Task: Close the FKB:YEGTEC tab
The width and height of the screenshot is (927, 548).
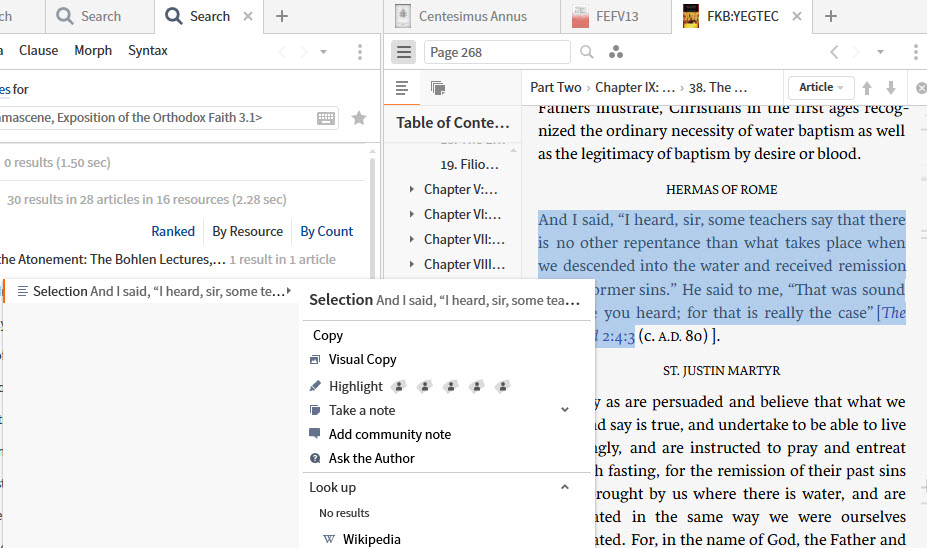Action: pos(797,16)
